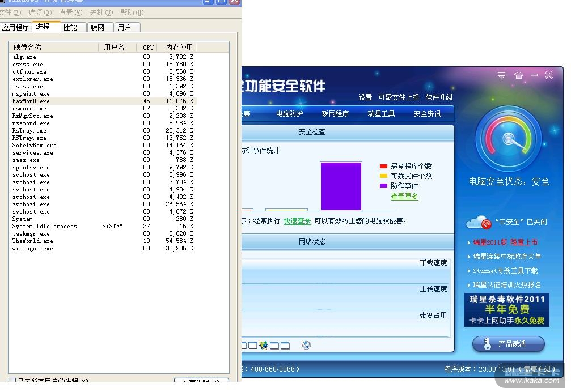The image size is (571, 392).
Task: Select the 进程 tab
Action: [x=46, y=27]
